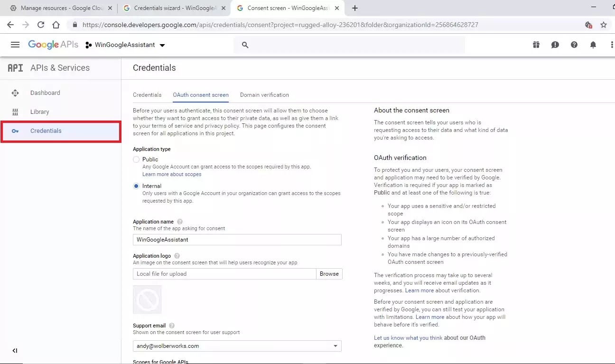The height and width of the screenshot is (364, 615).
Task: Click the search magnifier icon
Action: [245, 45]
